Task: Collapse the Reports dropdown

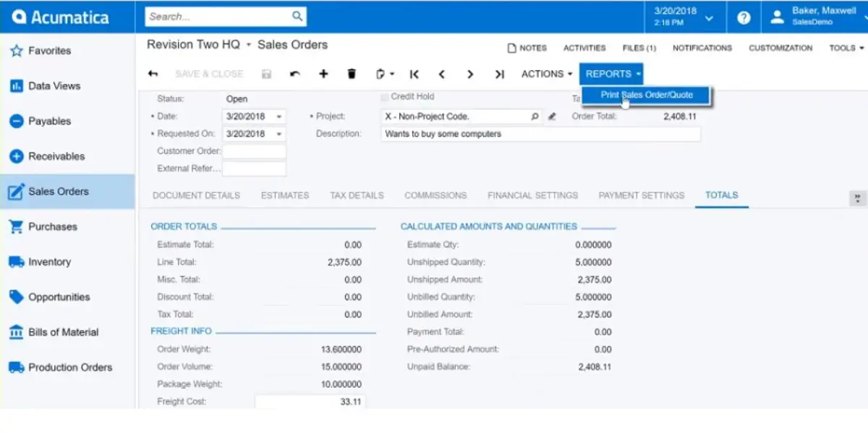Action: click(x=611, y=74)
